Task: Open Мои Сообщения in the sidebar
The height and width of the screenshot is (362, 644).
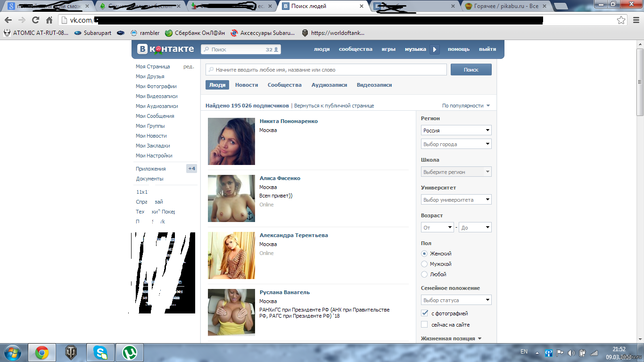Action: (155, 116)
